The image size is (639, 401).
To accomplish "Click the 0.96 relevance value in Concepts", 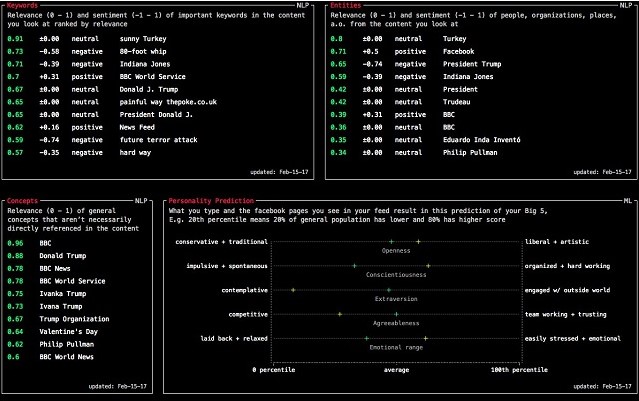I will pos(15,243).
